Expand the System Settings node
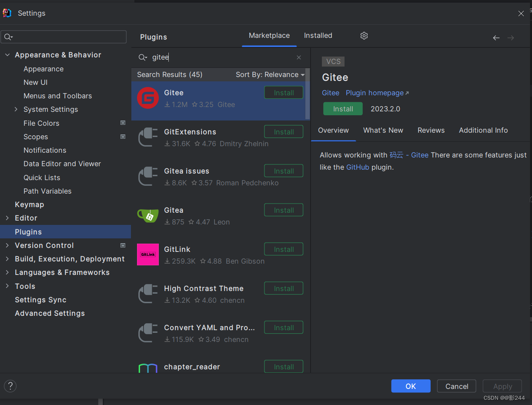The width and height of the screenshot is (532, 405). (16, 109)
